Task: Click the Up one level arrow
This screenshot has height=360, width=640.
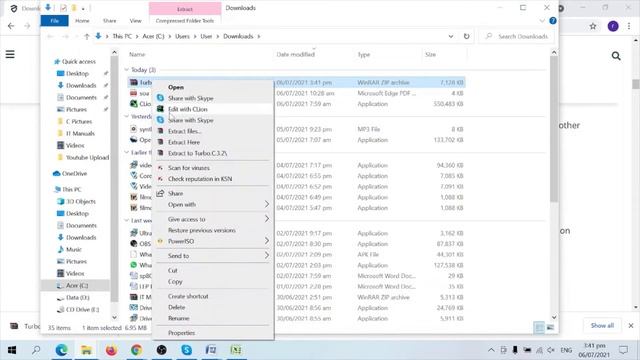Action: click(x=87, y=36)
